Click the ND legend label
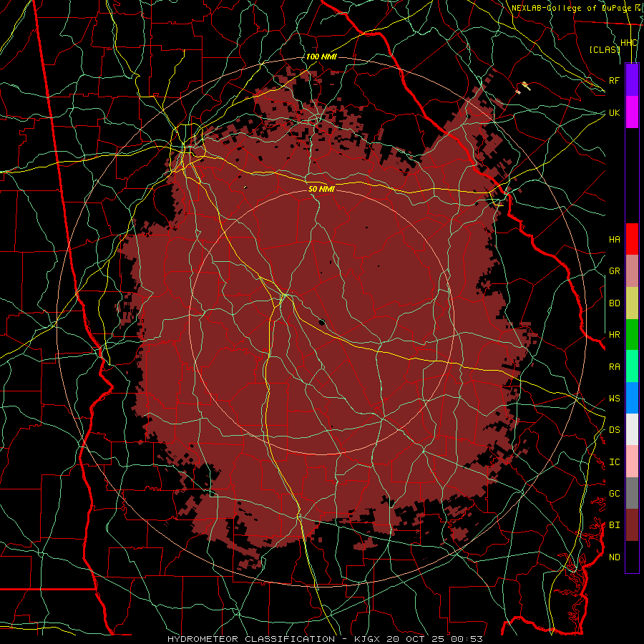Screen dimensions: 644x644 (614, 557)
